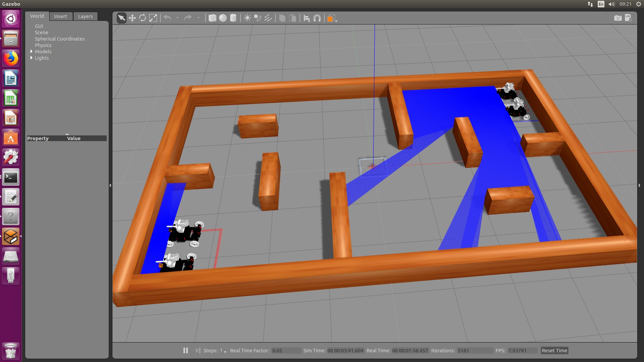Open the Terminal launcher
Viewport: 644px width, 362px height.
tap(11, 177)
